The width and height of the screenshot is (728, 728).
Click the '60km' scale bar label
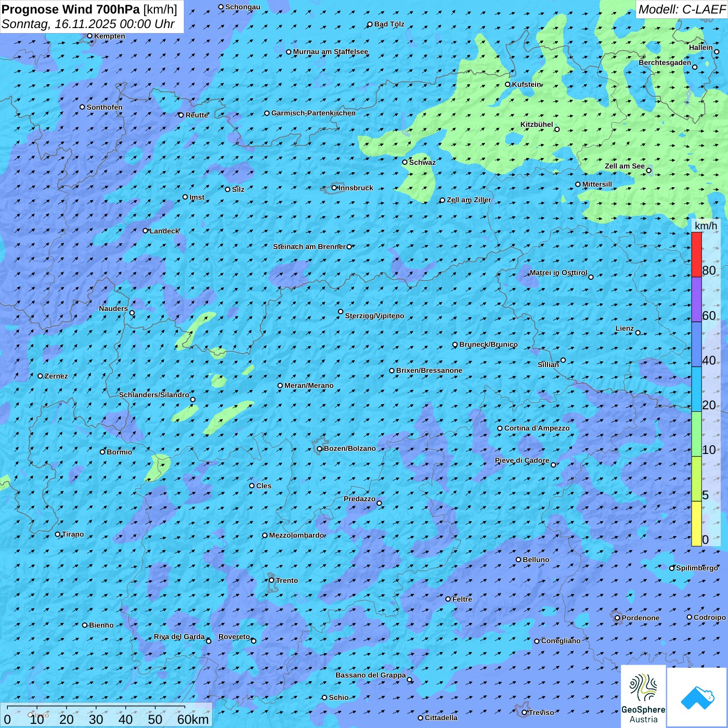pos(193,719)
